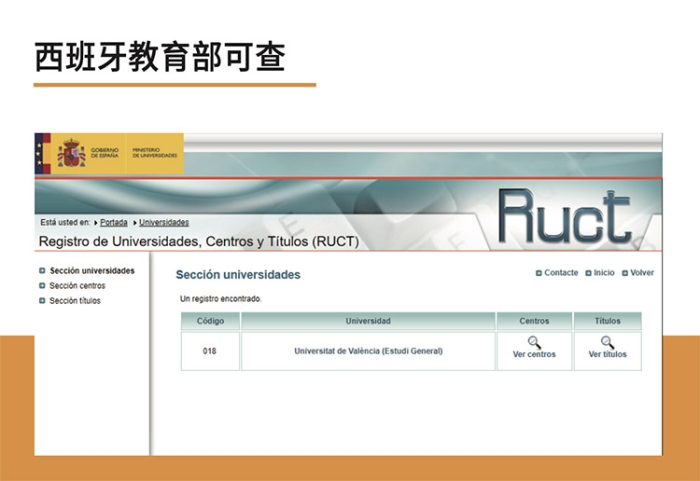This screenshot has height=481, width=700.
Task: Click the Registro de Universidades, Centros y Títulos heading
Action: click(198, 242)
